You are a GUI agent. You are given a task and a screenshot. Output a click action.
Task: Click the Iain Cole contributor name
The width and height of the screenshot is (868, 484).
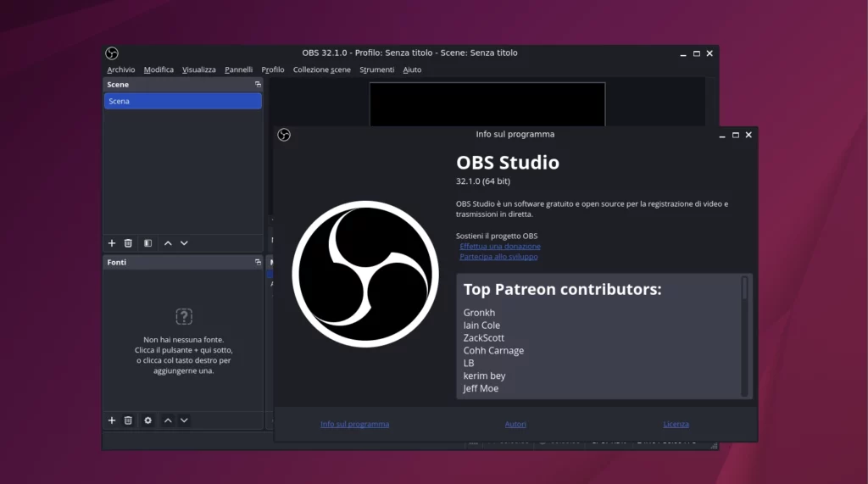coord(481,325)
